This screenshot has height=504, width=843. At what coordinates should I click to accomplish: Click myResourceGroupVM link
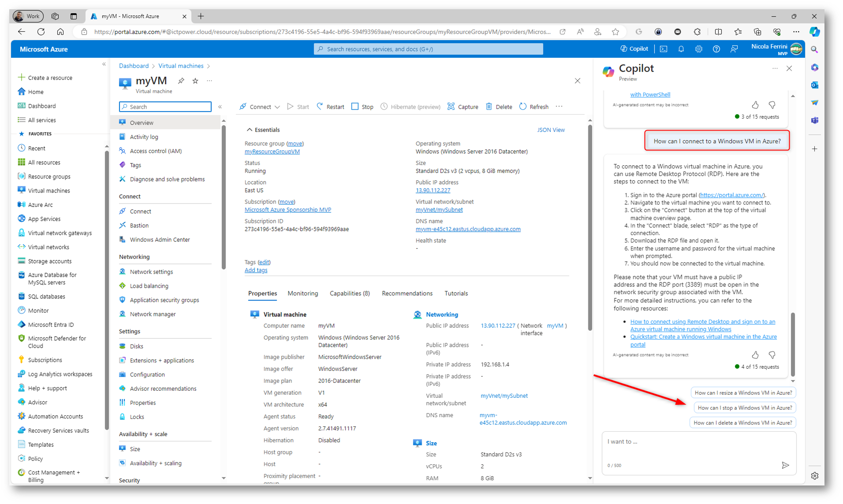click(272, 152)
